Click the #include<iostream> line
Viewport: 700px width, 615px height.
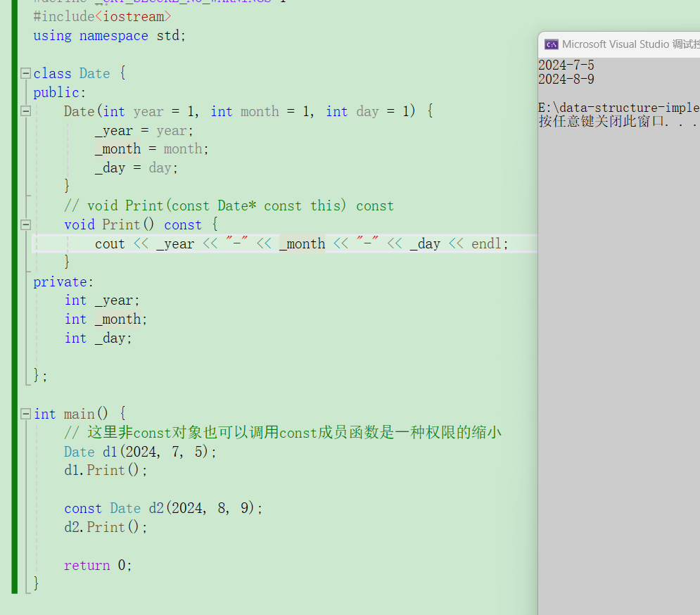[102, 16]
